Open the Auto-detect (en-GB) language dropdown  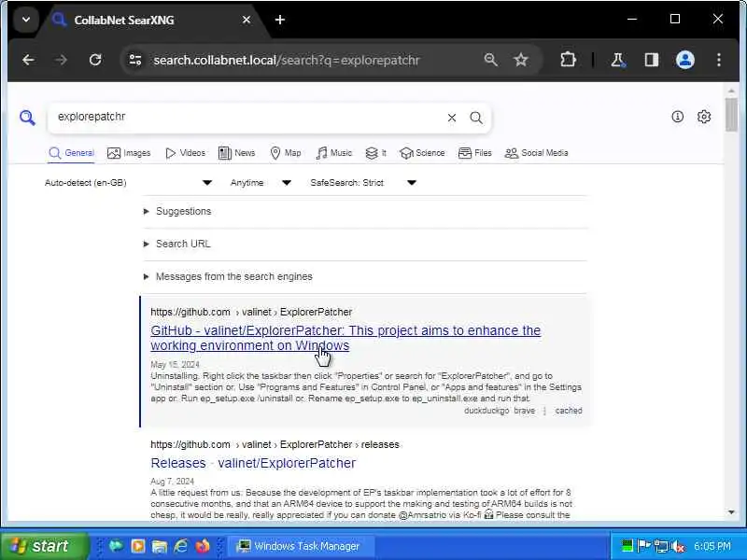[x=129, y=183]
